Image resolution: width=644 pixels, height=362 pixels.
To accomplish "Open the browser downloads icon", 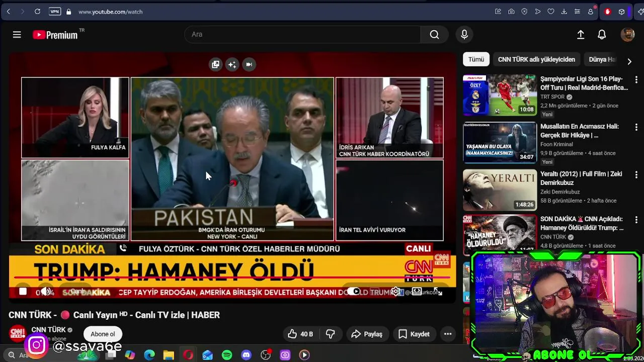I will tap(564, 12).
